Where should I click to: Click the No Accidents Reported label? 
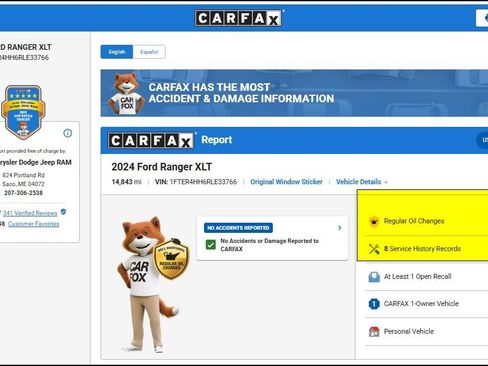pos(238,228)
